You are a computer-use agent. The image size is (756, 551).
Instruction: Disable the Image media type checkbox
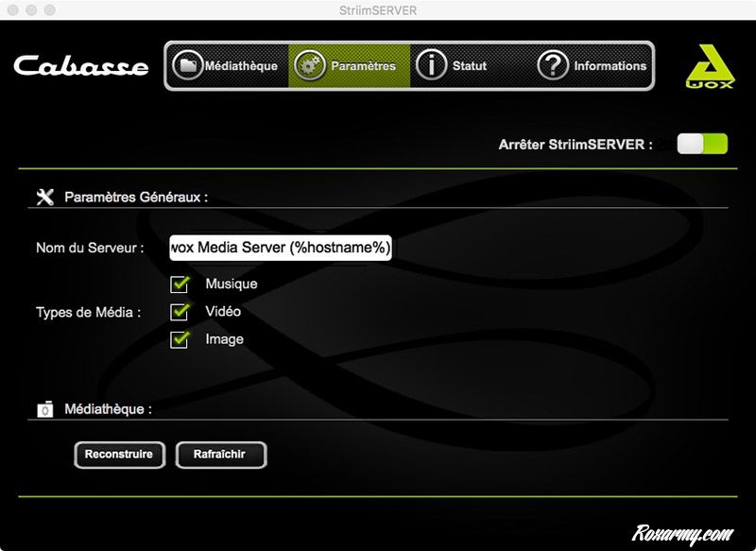tap(180, 339)
